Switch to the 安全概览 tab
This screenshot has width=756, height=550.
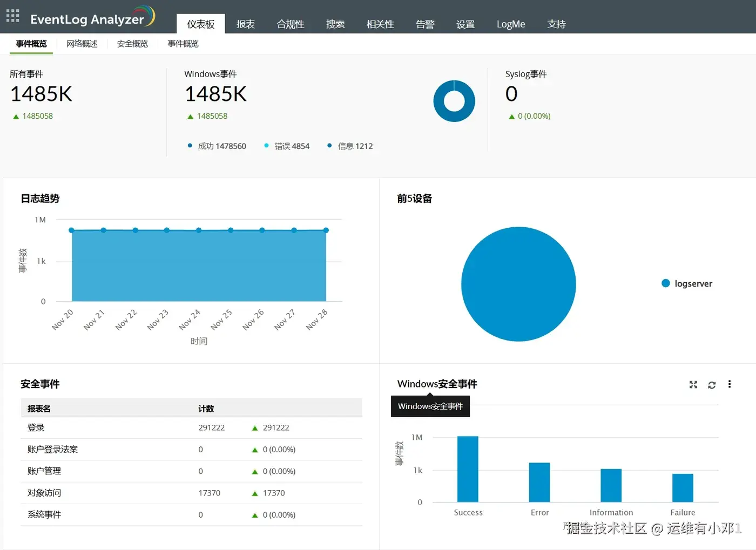coord(132,43)
